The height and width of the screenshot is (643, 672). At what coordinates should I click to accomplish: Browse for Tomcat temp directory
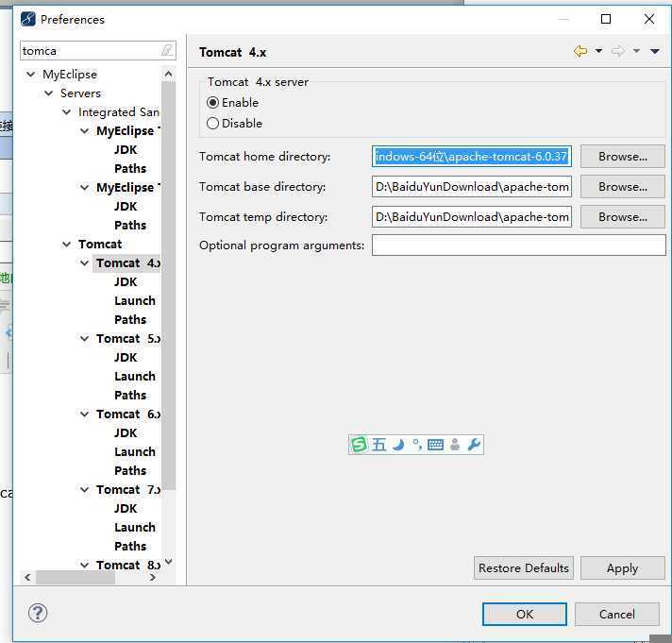point(622,217)
